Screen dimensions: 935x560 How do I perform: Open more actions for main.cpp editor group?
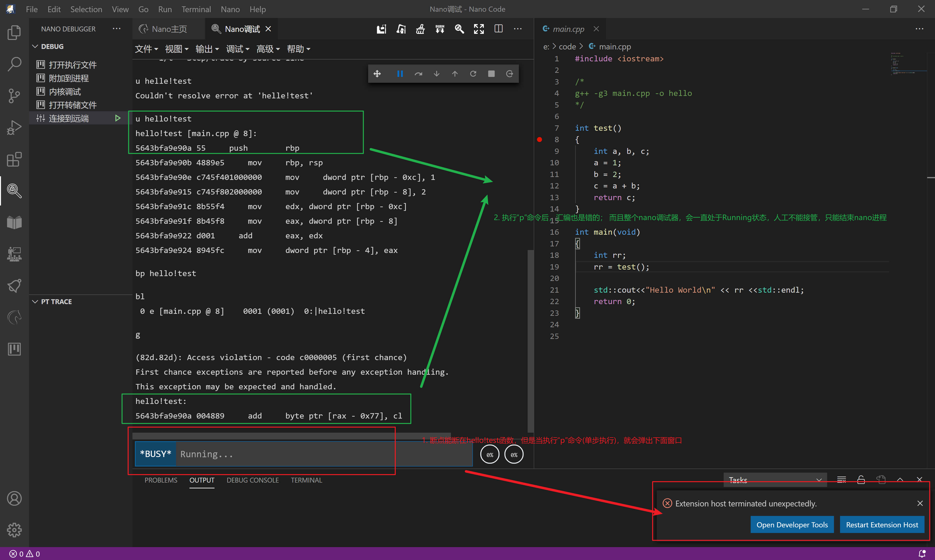click(x=919, y=29)
